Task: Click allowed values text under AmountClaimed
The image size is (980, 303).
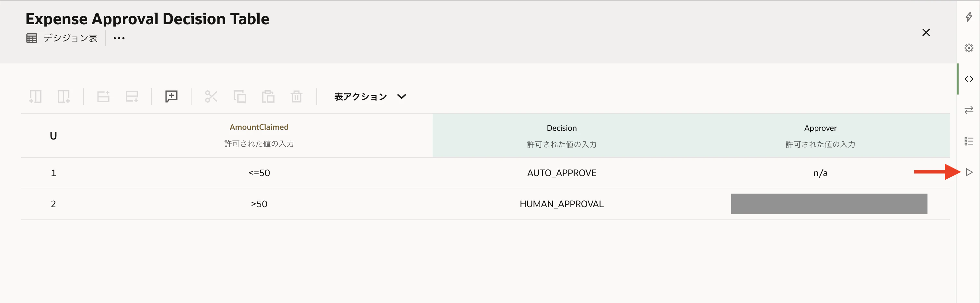Action: coord(259,144)
